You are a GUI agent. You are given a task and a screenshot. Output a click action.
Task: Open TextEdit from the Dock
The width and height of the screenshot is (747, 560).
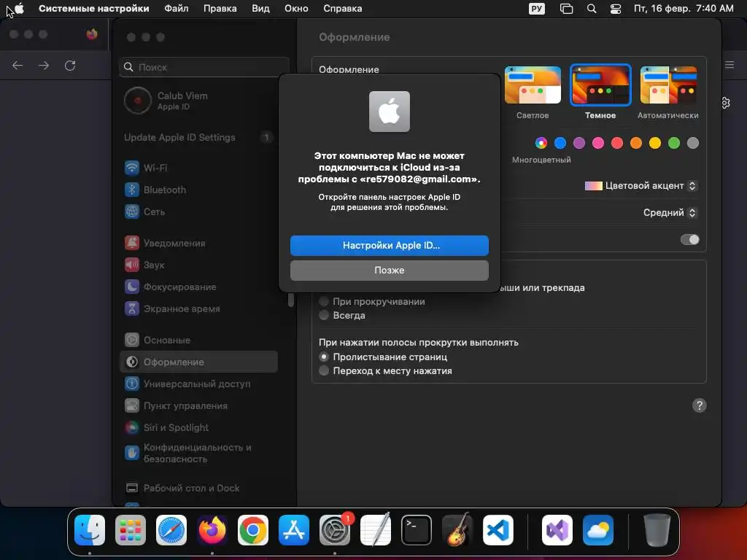coord(376,530)
